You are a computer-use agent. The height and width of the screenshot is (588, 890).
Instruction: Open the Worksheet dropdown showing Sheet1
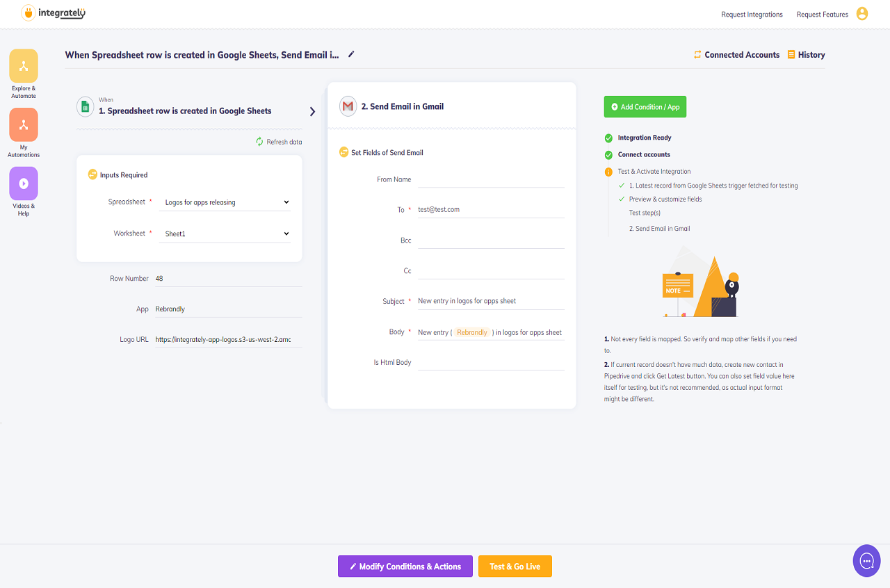click(x=225, y=234)
